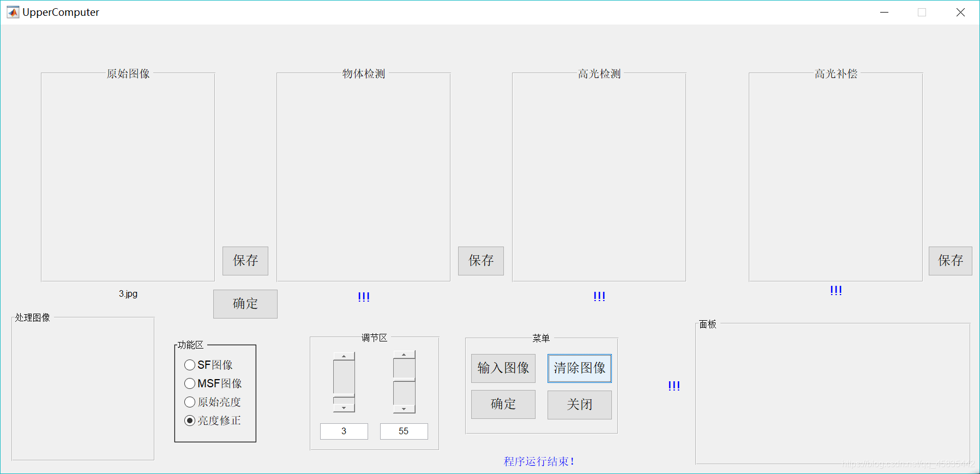Screen dimensions: 980x474
Task: Click the 物体检测 panel area
Action: coord(364,177)
